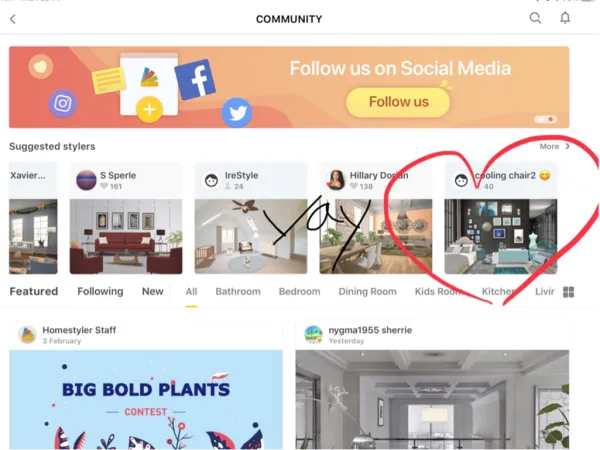Switch to the Following tab
This screenshot has width=600, height=450.
pyautogui.click(x=100, y=292)
